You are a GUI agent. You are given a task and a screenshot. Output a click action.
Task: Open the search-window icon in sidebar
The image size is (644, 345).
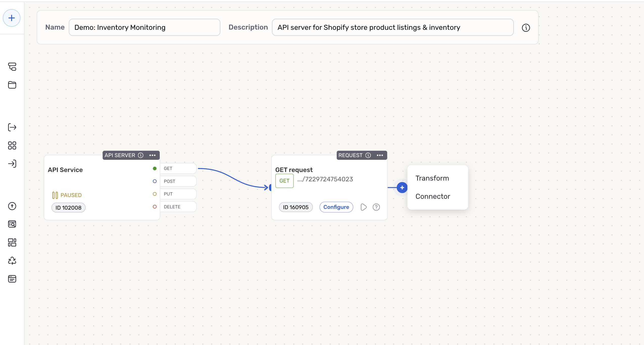pos(12,224)
